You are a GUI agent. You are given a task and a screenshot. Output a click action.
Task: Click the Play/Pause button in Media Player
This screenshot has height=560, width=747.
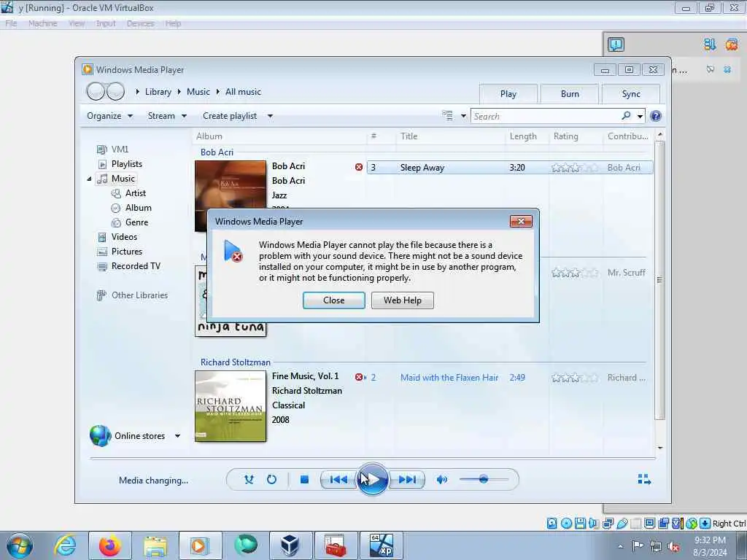click(372, 479)
